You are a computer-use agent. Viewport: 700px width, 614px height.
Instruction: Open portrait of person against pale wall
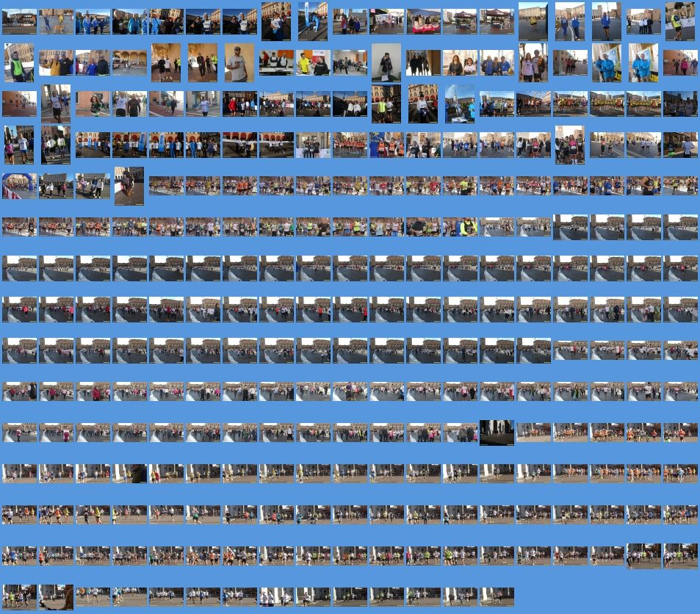pyautogui.click(x=386, y=62)
